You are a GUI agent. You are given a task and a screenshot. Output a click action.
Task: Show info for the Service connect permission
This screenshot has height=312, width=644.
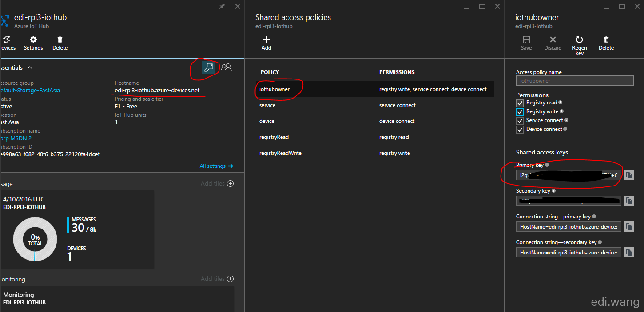coord(566,120)
